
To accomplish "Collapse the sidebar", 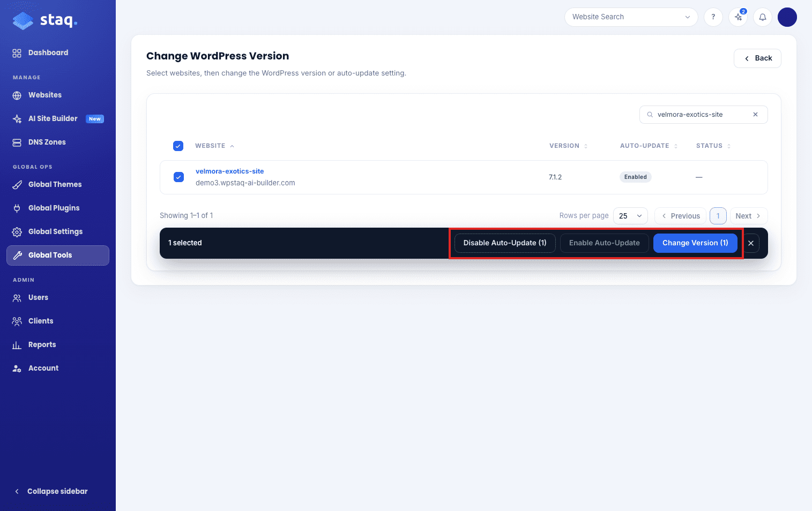I will 51,491.
